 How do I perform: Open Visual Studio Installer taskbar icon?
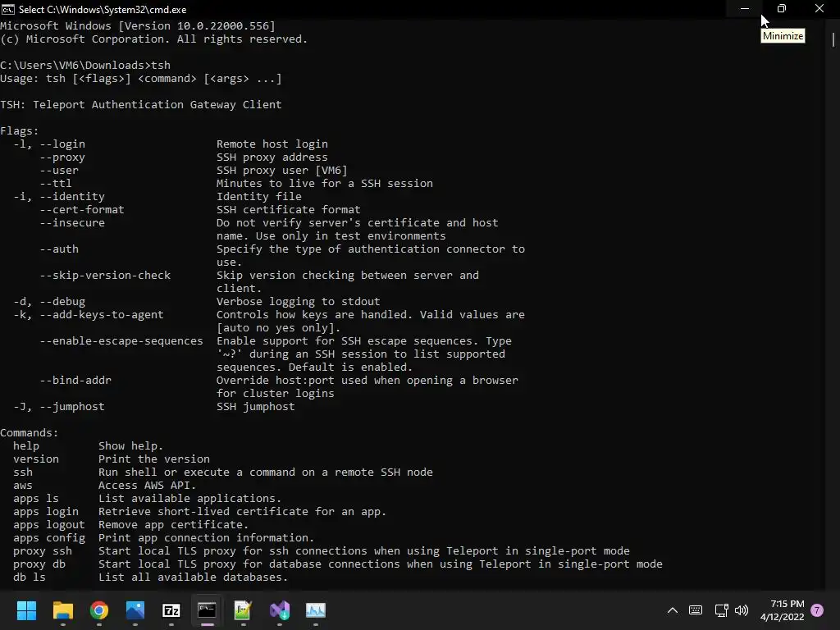click(280, 610)
